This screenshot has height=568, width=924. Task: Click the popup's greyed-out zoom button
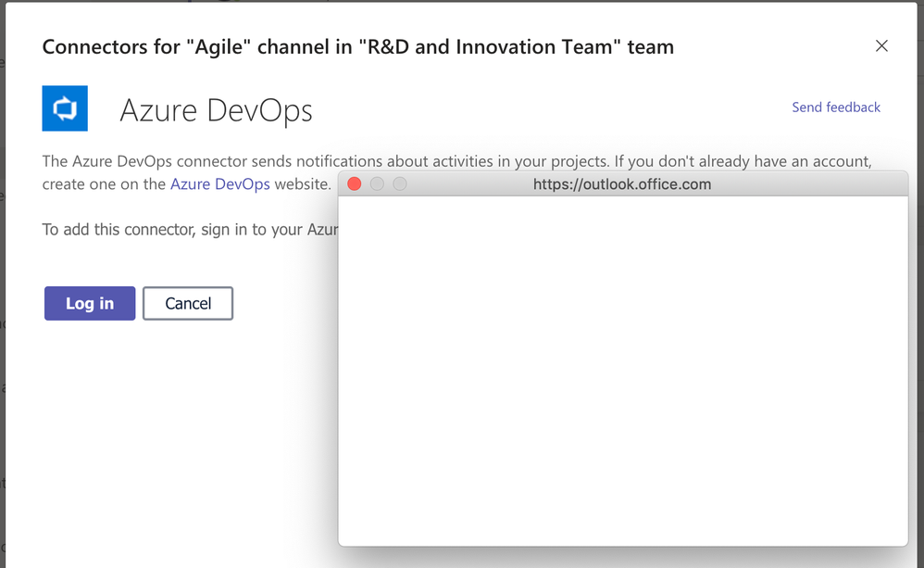[x=400, y=184]
